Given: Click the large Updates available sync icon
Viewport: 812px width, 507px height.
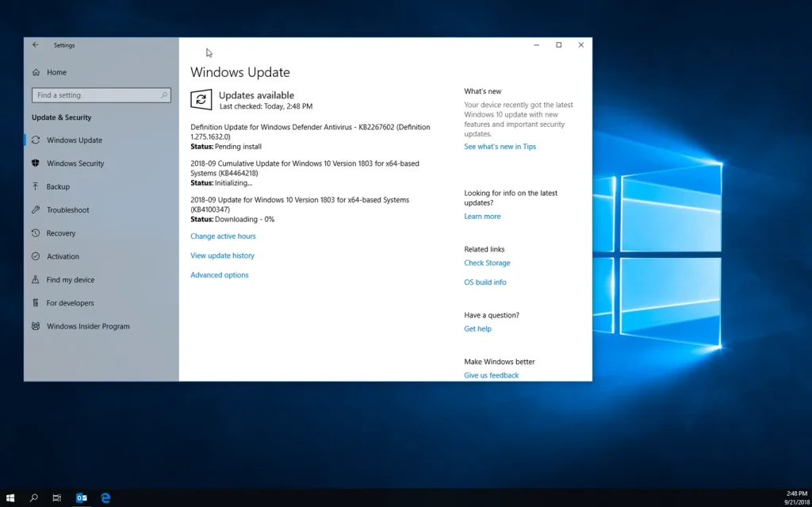Looking at the screenshot, I should (x=201, y=99).
